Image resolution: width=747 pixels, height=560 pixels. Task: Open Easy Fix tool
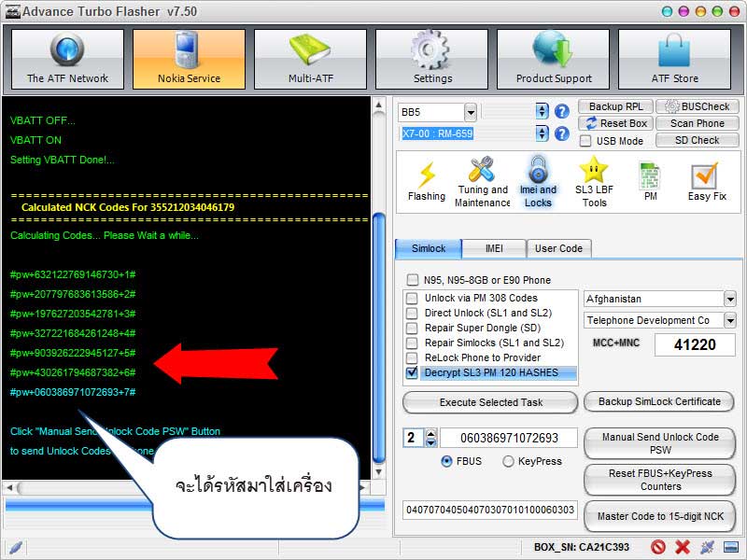(707, 181)
